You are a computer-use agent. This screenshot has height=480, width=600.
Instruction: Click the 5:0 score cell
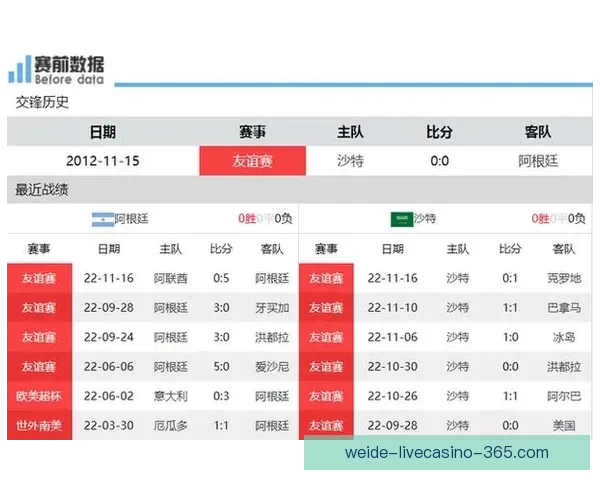(x=221, y=367)
